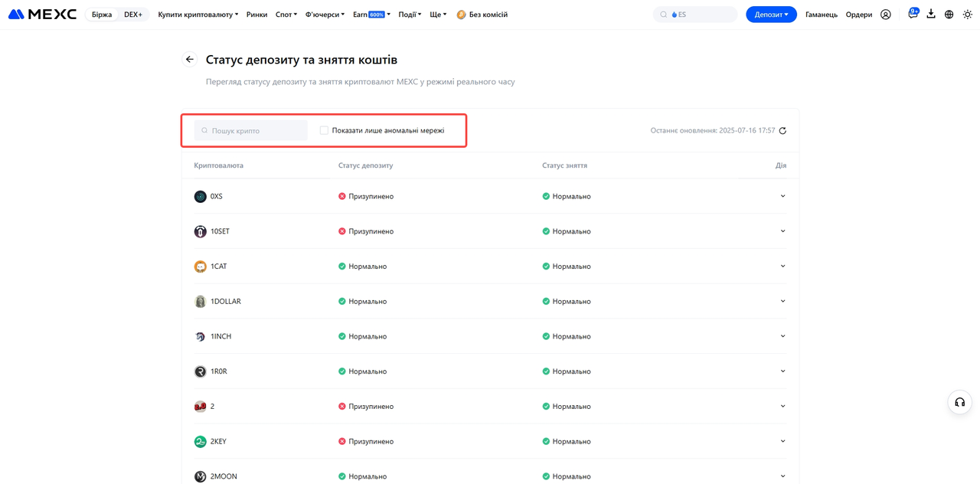This screenshot has height=484, width=980.
Task: Open the headset support chat
Action: pyautogui.click(x=959, y=403)
